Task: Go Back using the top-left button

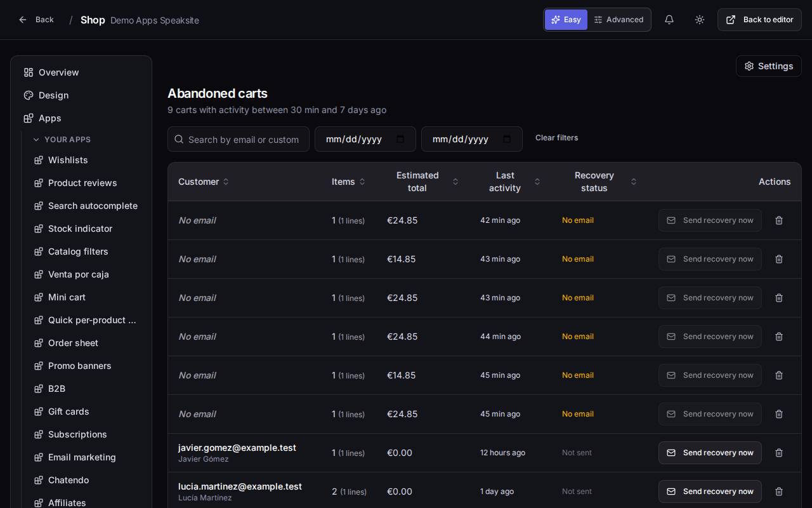Action: pyautogui.click(x=36, y=20)
